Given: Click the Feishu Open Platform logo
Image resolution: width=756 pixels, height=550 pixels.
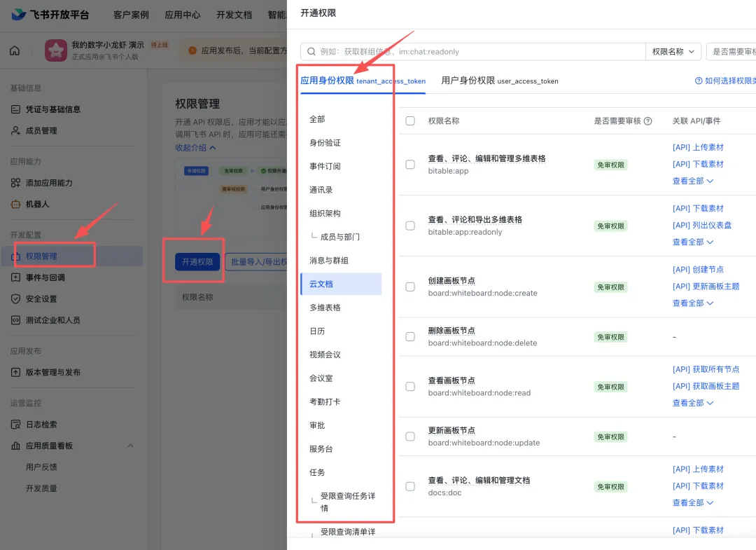Looking at the screenshot, I should [x=50, y=15].
